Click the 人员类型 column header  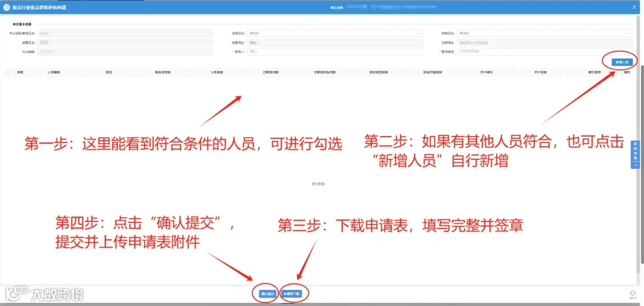(216, 72)
